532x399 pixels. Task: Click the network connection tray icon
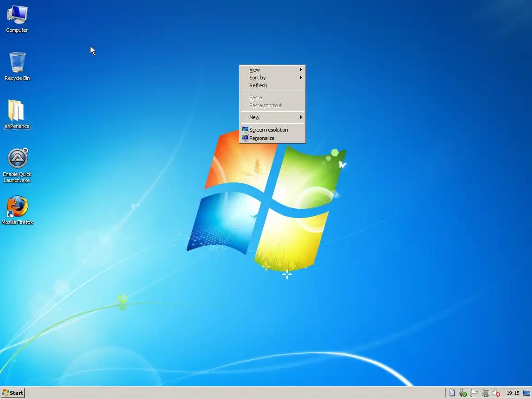[x=485, y=393]
